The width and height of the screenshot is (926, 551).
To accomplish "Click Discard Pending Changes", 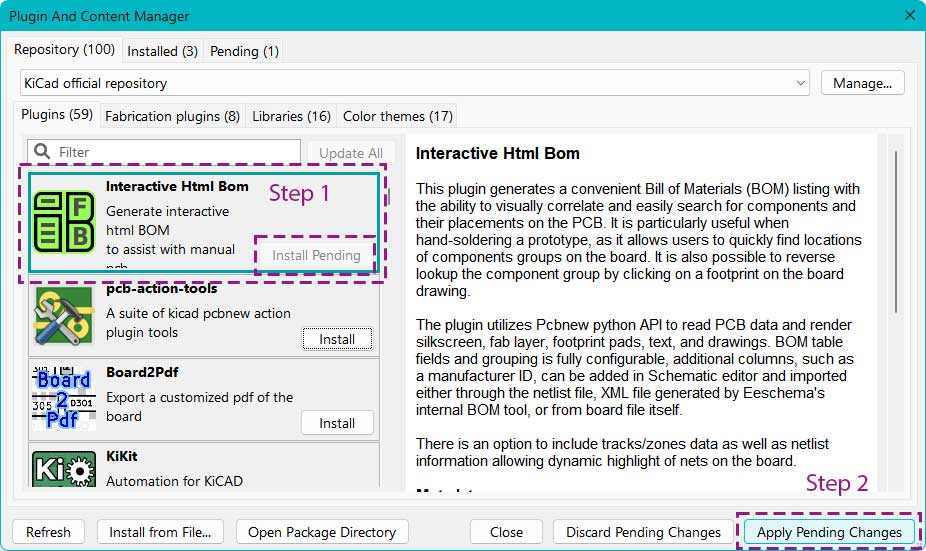I will pos(643,532).
